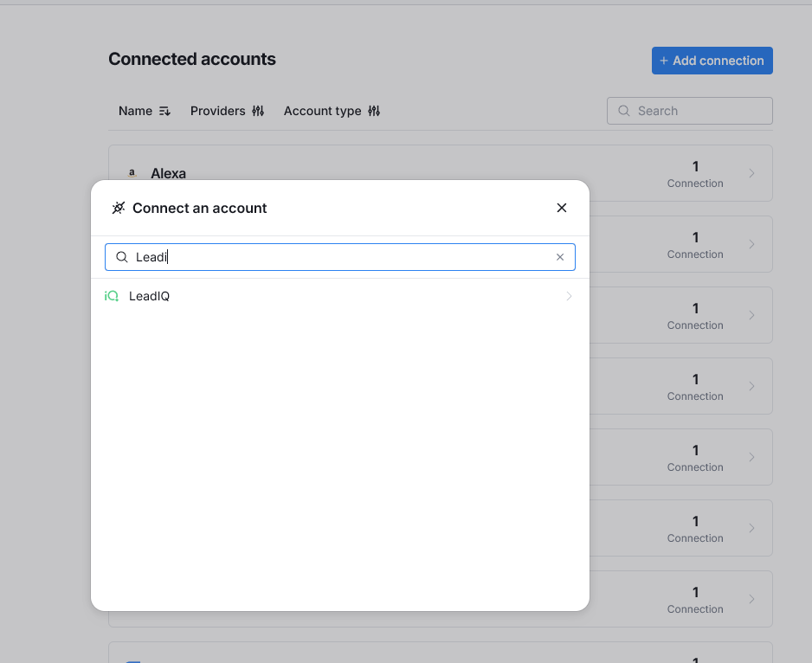Expand the Alexa row chevron
This screenshot has width=812, height=663.
pyautogui.click(x=751, y=173)
